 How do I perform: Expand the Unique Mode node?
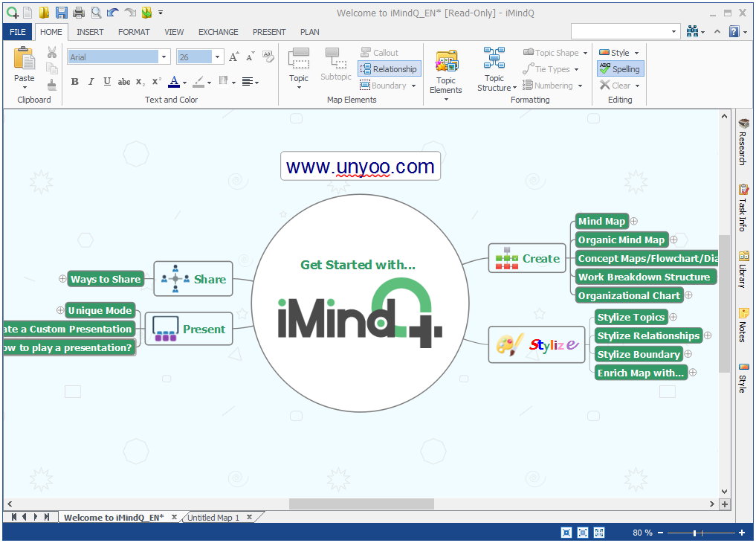pos(59,310)
